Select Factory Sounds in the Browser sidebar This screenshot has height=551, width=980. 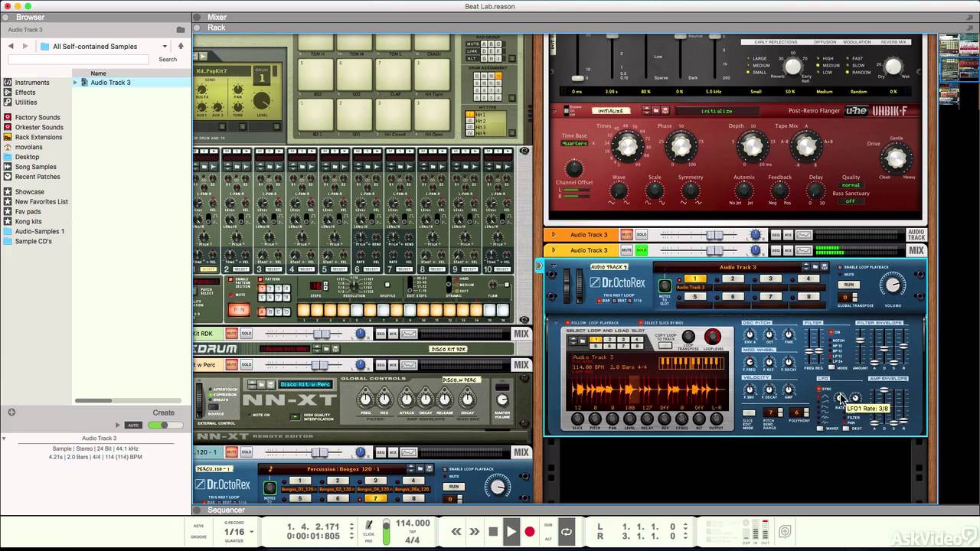[38, 117]
